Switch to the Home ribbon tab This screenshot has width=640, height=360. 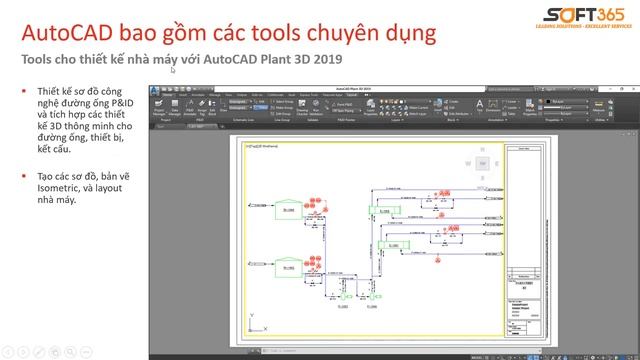click(167, 95)
